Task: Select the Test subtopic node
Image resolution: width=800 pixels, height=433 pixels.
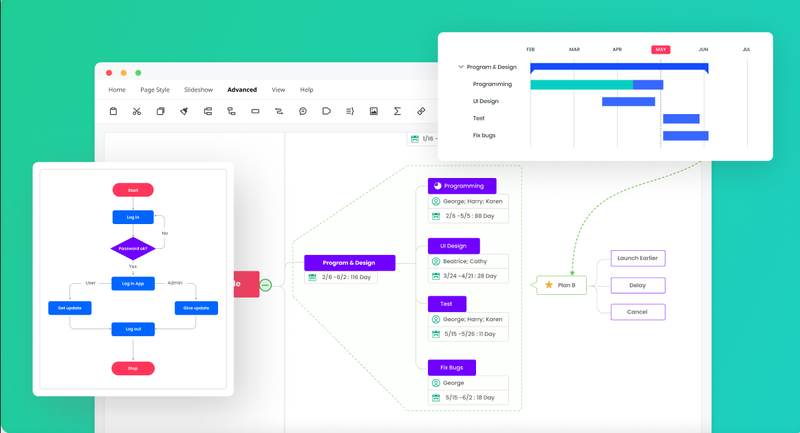Action: 447,304
